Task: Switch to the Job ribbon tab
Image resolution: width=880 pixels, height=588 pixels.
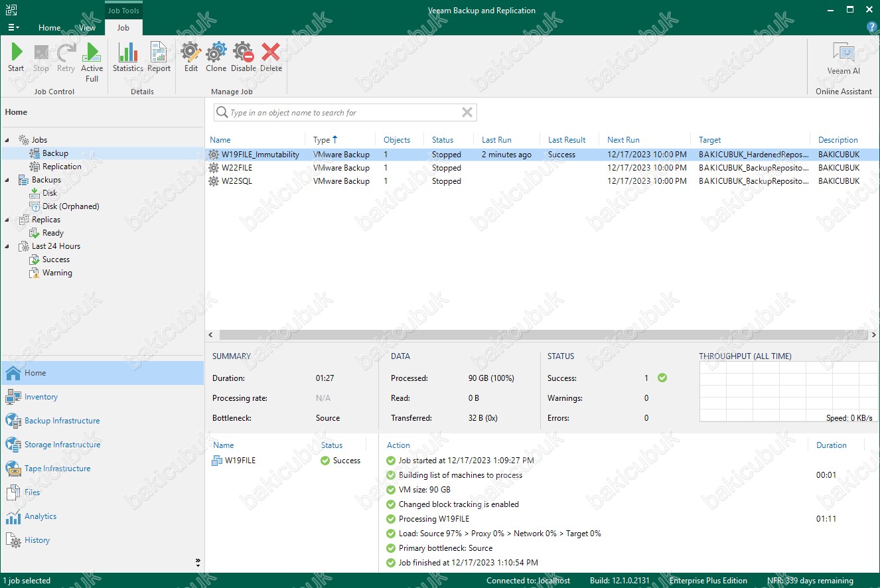Action: [x=123, y=28]
